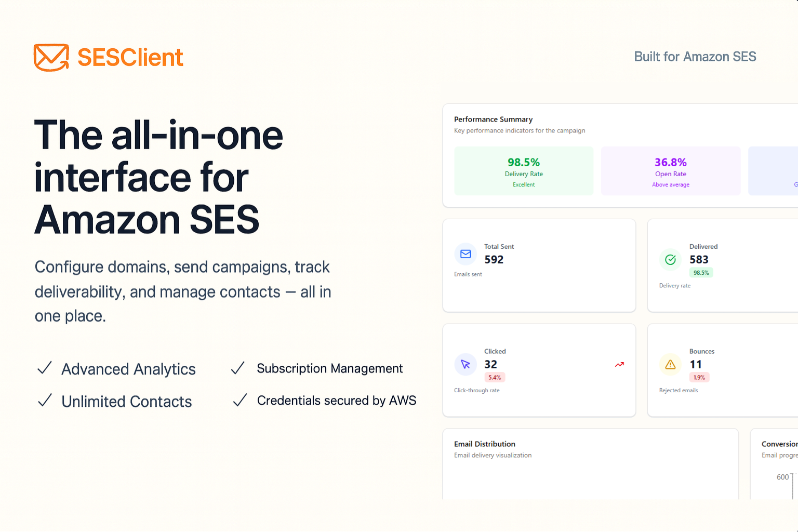Click the Bounces warning triangle icon

[670, 365]
